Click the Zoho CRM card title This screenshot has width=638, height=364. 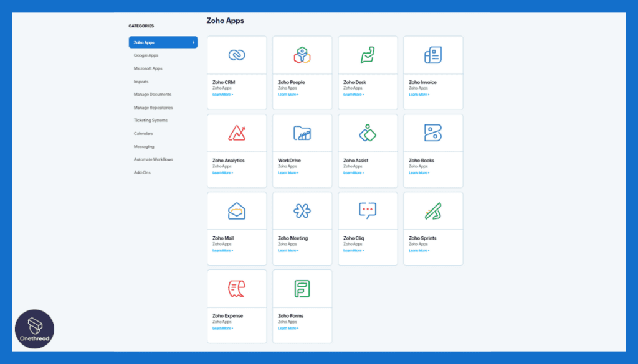coord(224,82)
